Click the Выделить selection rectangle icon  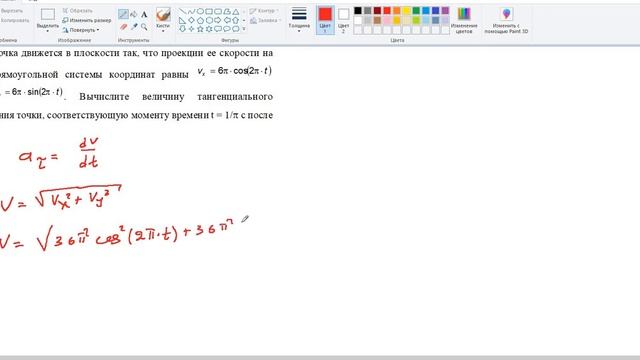48,15
